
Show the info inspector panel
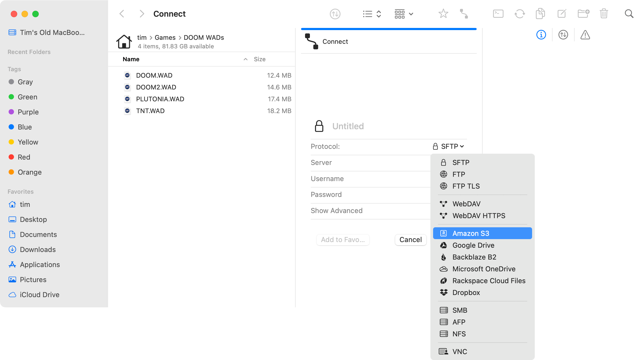point(541,35)
